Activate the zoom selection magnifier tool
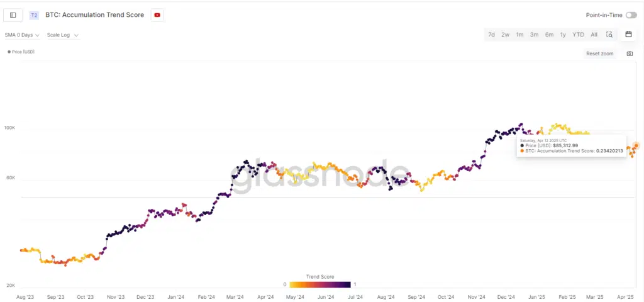Screen dimensions: 644x302 609,35
